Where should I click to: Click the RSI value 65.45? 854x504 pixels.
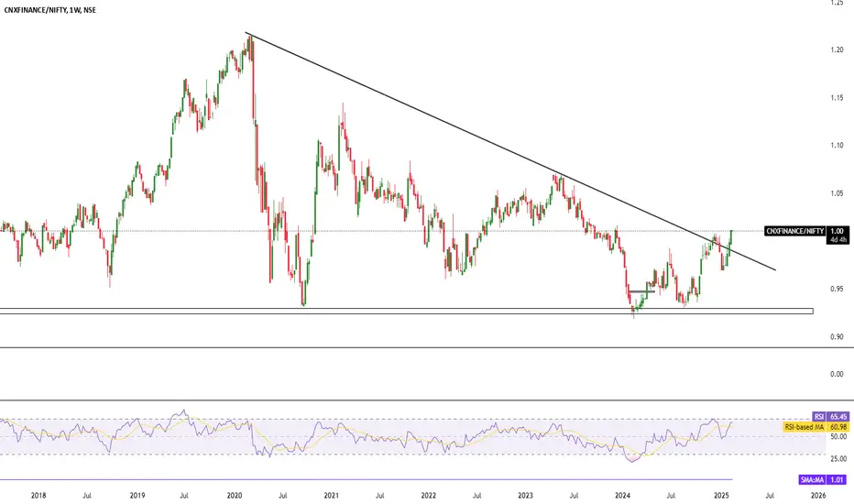838,417
